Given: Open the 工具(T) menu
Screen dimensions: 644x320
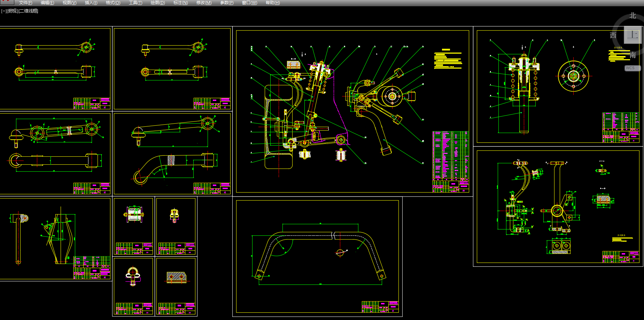Looking at the screenshot, I should pos(135,3).
